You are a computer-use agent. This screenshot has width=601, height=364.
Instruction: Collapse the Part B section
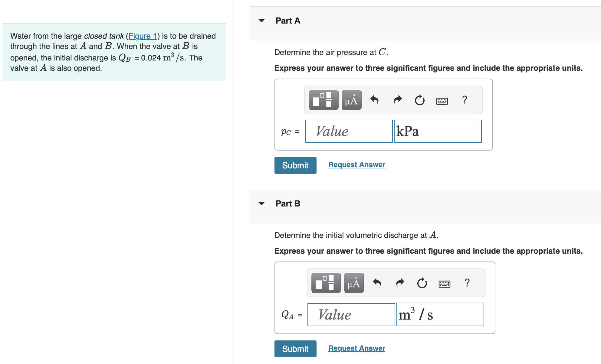pyautogui.click(x=262, y=203)
